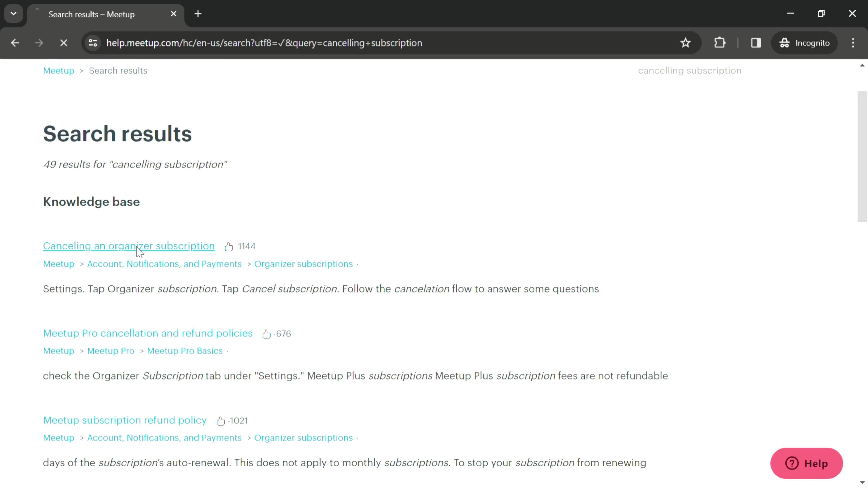Open the Extensions puzzle icon
The height and width of the screenshot is (488, 868).
(720, 43)
